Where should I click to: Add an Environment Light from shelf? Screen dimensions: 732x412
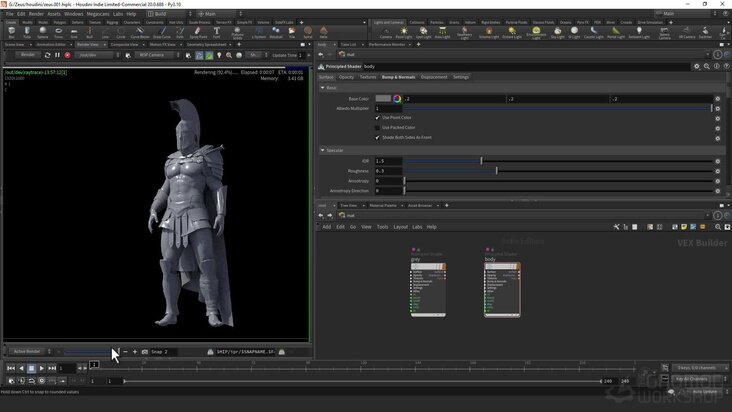pos(536,32)
